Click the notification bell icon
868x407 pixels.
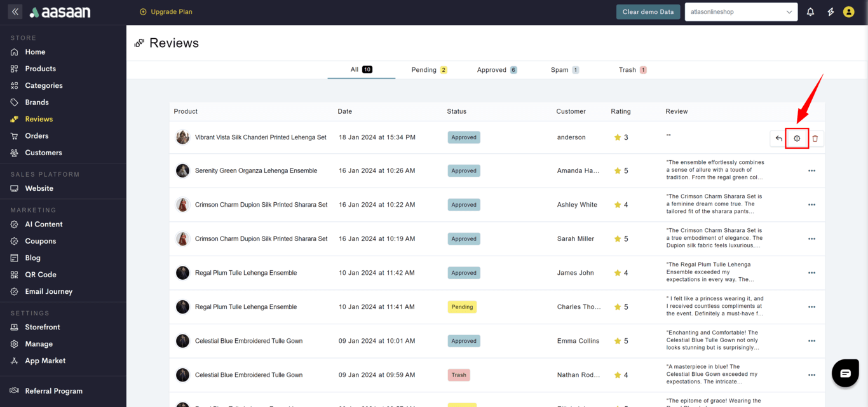[810, 12]
